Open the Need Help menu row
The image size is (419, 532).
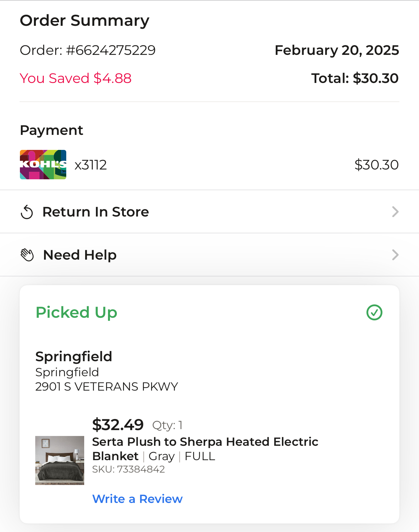(x=209, y=255)
